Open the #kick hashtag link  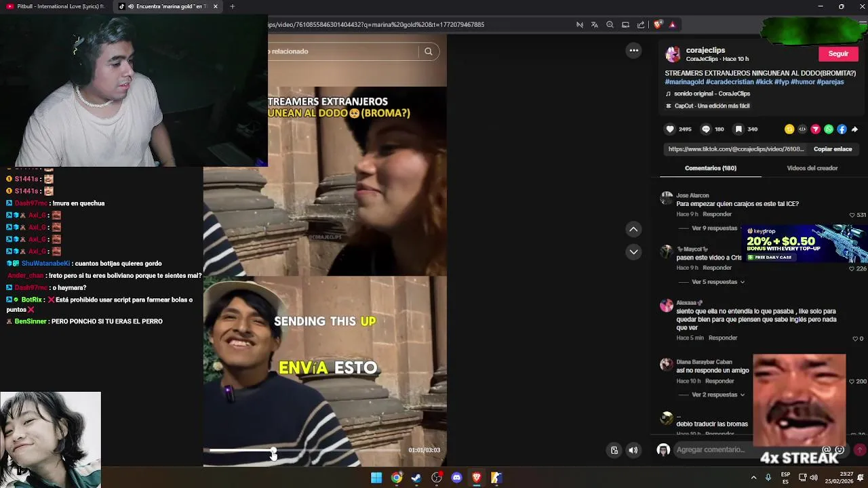point(764,82)
